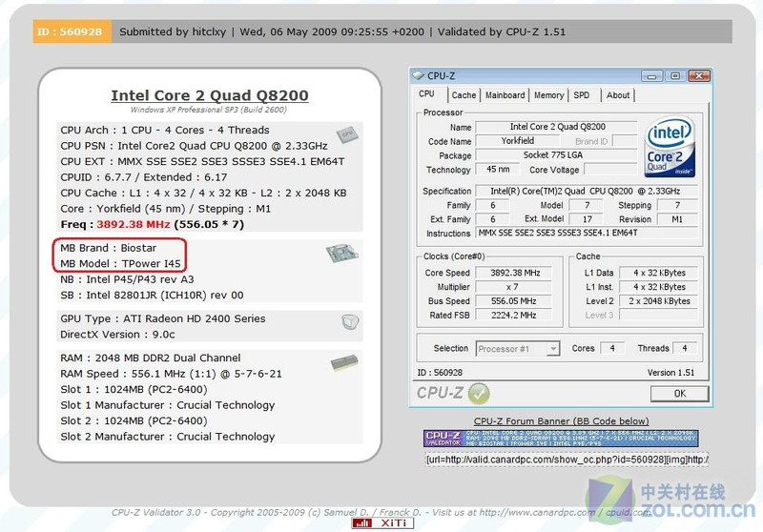Select the CPU tab
This screenshot has width=763, height=532.
(x=426, y=93)
